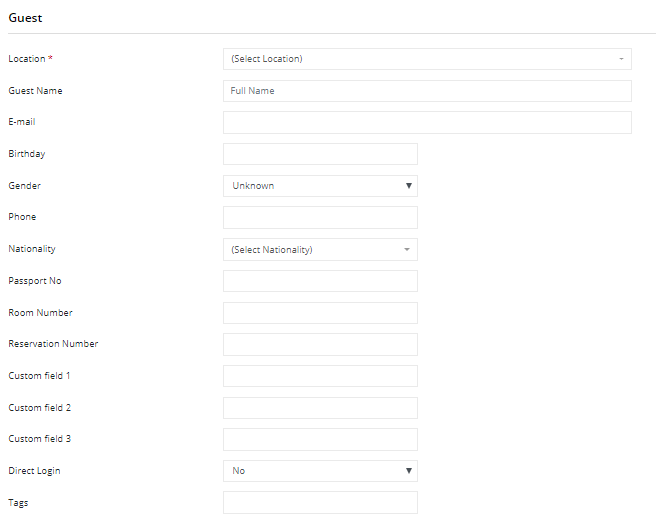The image size is (656, 529).
Task: Click the Location dropdown arrow icon
Action: click(x=621, y=59)
